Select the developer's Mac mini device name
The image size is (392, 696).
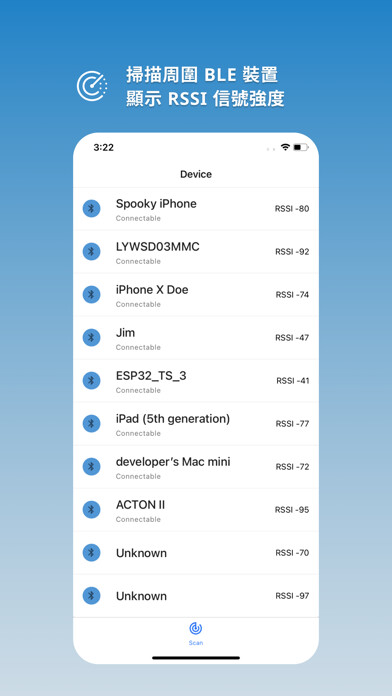click(173, 462)
